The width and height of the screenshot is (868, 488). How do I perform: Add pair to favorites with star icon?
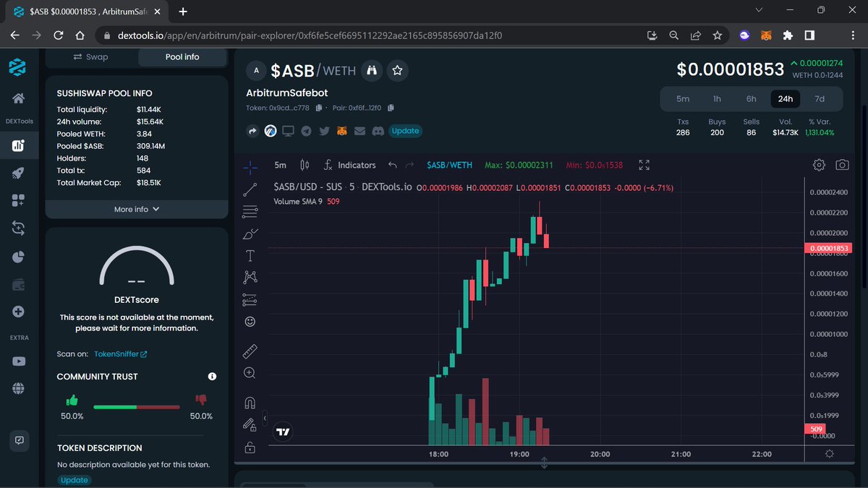point(397,70)
